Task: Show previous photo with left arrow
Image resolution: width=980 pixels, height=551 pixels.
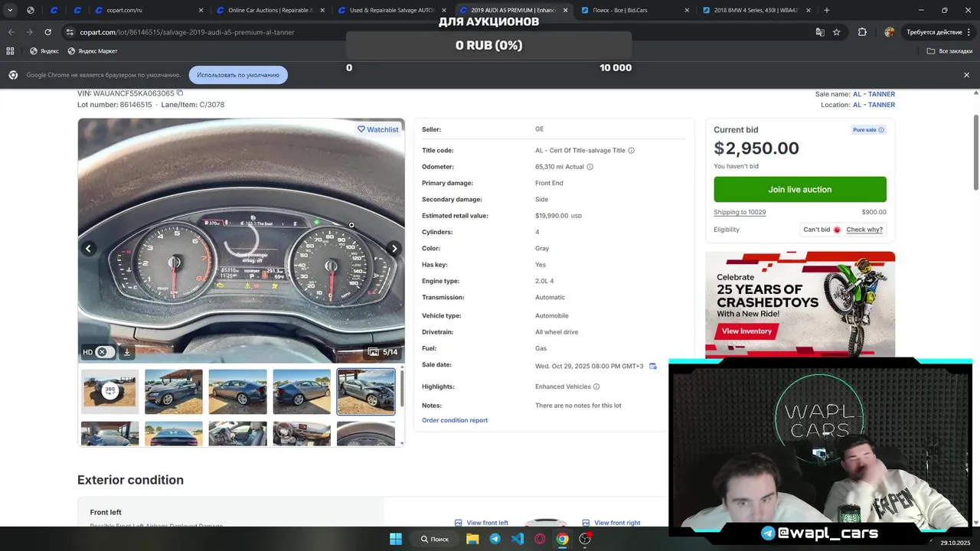Action: 88,249
